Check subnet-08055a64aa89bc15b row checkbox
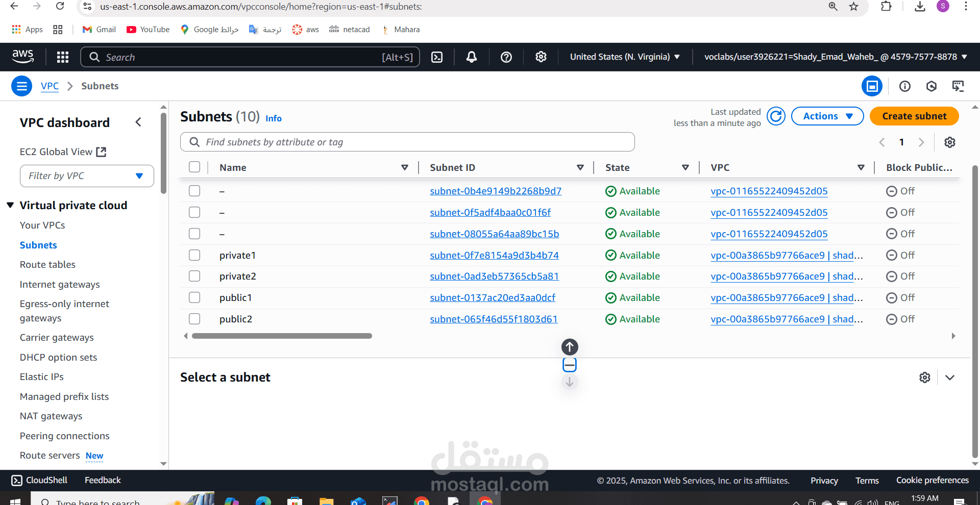 pyautogui.click(x=194, y=234)
